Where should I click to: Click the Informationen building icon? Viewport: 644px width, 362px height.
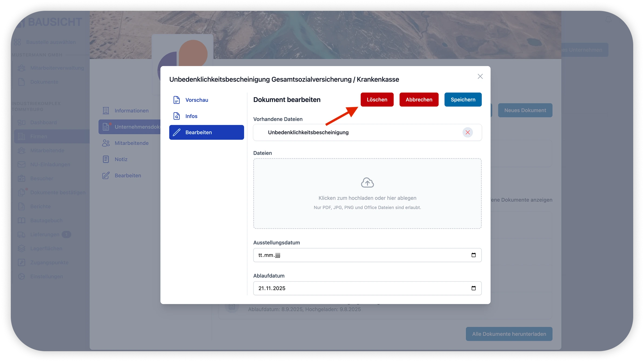(106, 110)
